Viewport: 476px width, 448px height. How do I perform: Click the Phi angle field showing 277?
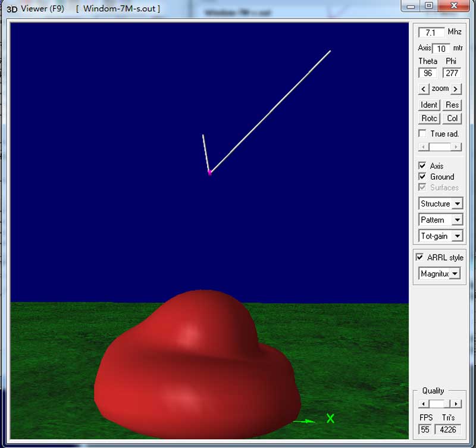pos(452,73)
